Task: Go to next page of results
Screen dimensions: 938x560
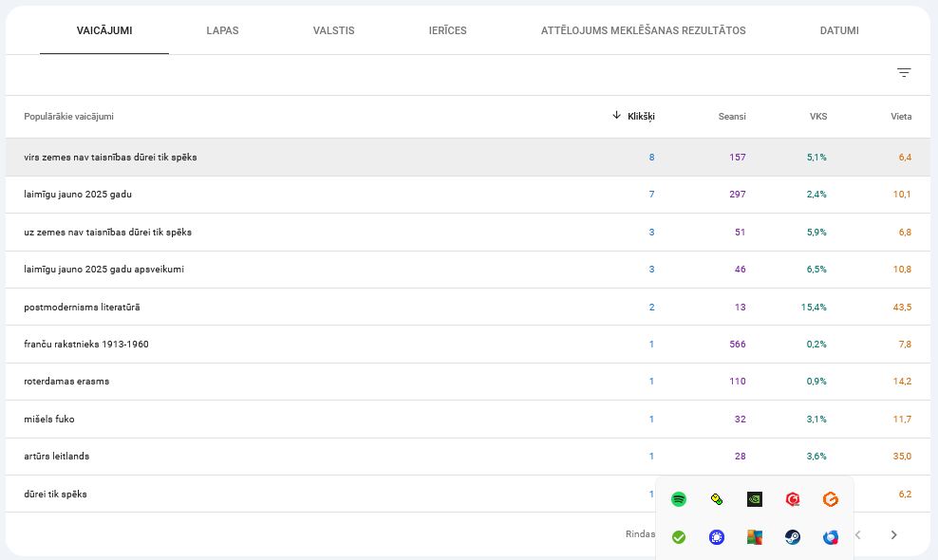Action: [x=893, y=535]
